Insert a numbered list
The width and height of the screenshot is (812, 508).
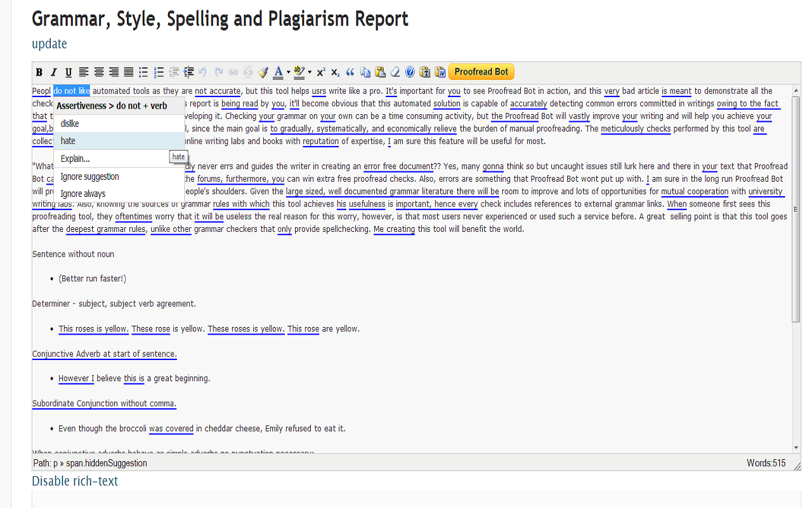point(159,72)
